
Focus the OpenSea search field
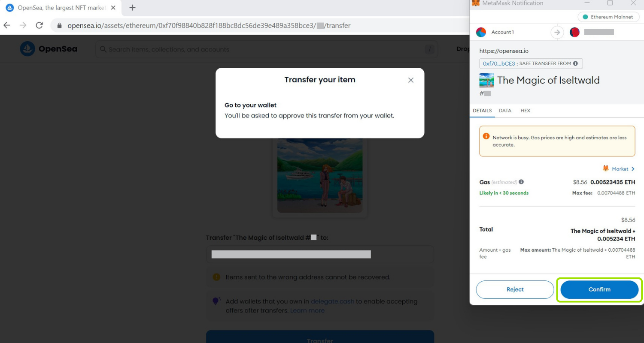click(x=267, y=49)
